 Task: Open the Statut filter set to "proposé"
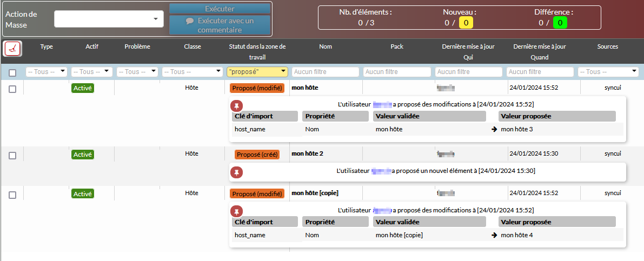coord(257,72)
